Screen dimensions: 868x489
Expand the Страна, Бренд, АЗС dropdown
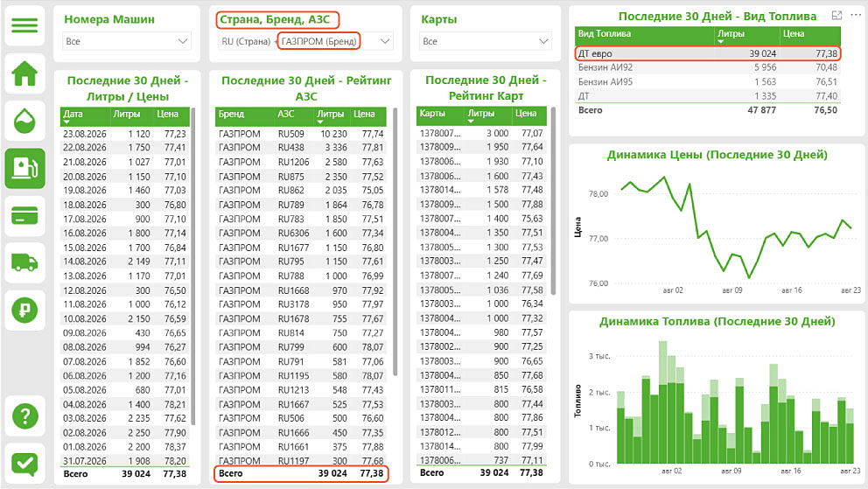tap(305, 41)
